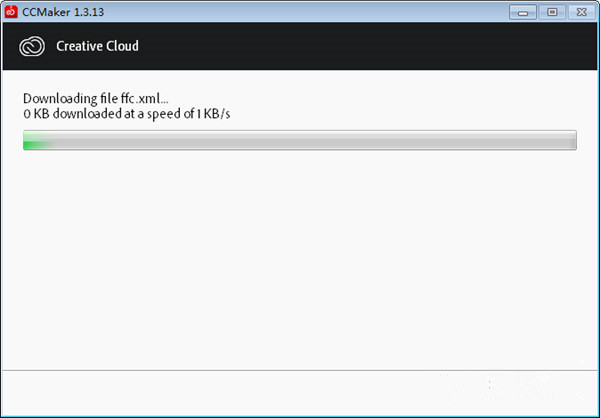Viewport: 600px width, 418px height.
Task: Click the Creative Cloud header title text
Action: tap(97, 46)
